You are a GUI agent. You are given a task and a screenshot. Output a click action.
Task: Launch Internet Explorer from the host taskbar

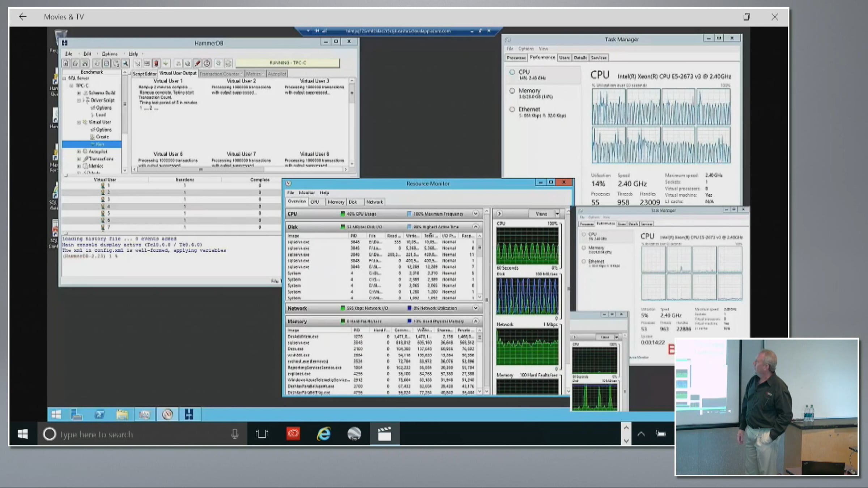coord(323,434)
